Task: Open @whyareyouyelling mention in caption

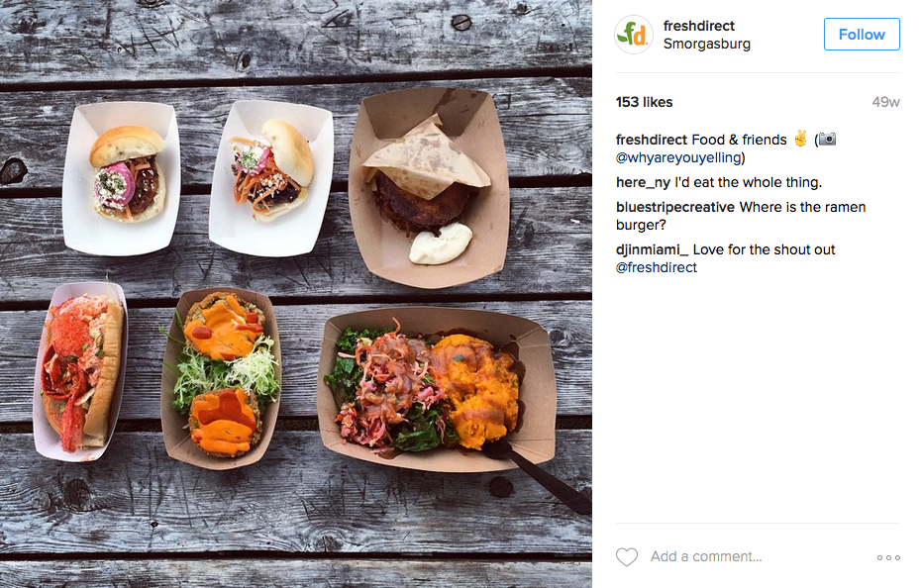Action: point(678,157)
